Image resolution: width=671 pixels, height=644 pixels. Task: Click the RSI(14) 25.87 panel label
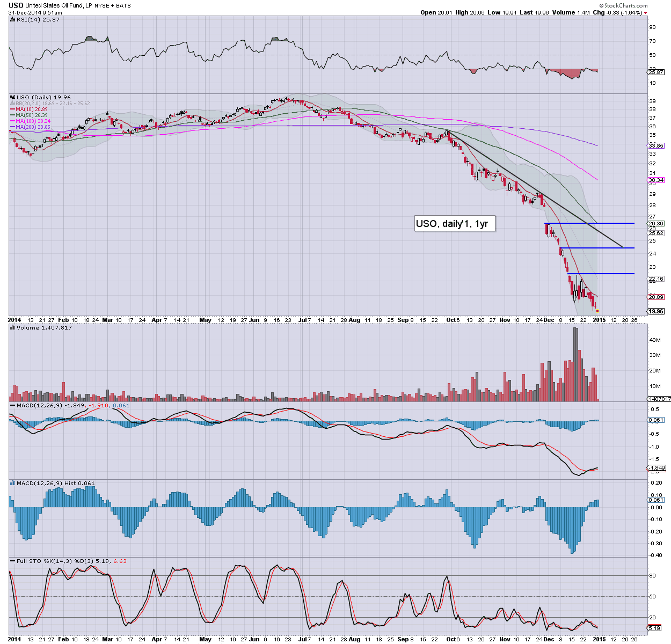click(38, 19)
